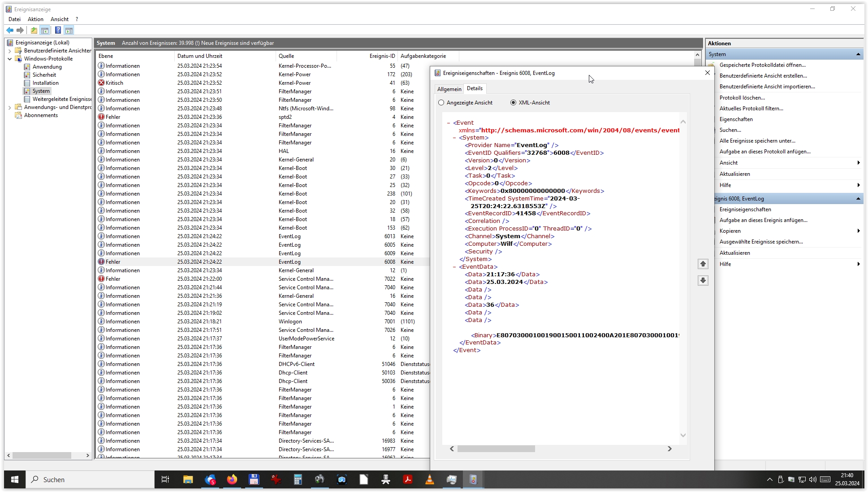Viewport: 868px width, 492px height.
Task: Select the Angezeigte Ansicht radio button
Action: pyautogui.click(x=441, y=103)
